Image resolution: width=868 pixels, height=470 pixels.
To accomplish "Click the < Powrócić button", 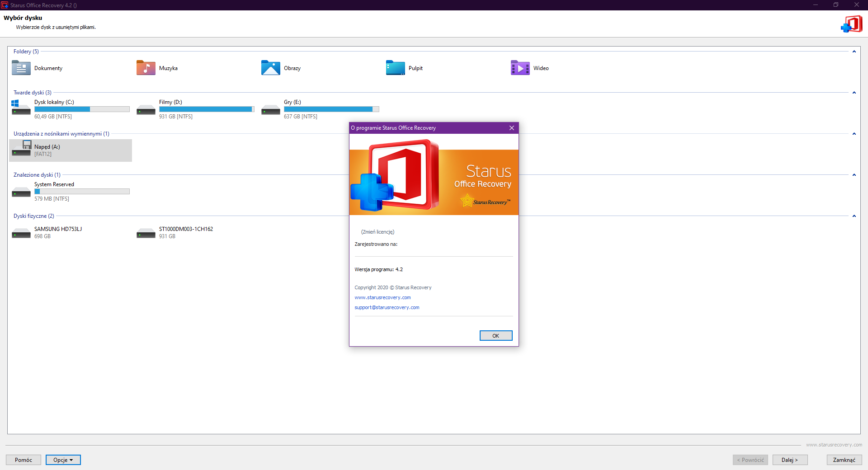I will [750, 460].
